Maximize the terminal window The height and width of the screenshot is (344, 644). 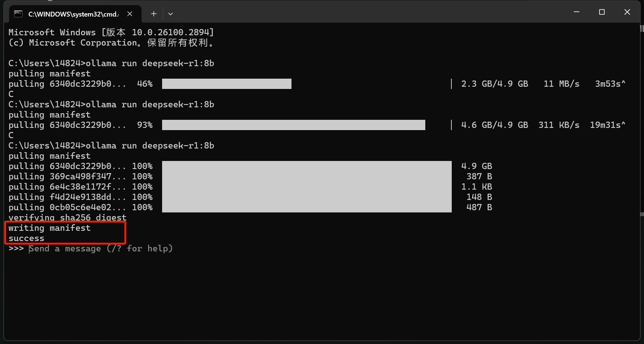[602, 12]
